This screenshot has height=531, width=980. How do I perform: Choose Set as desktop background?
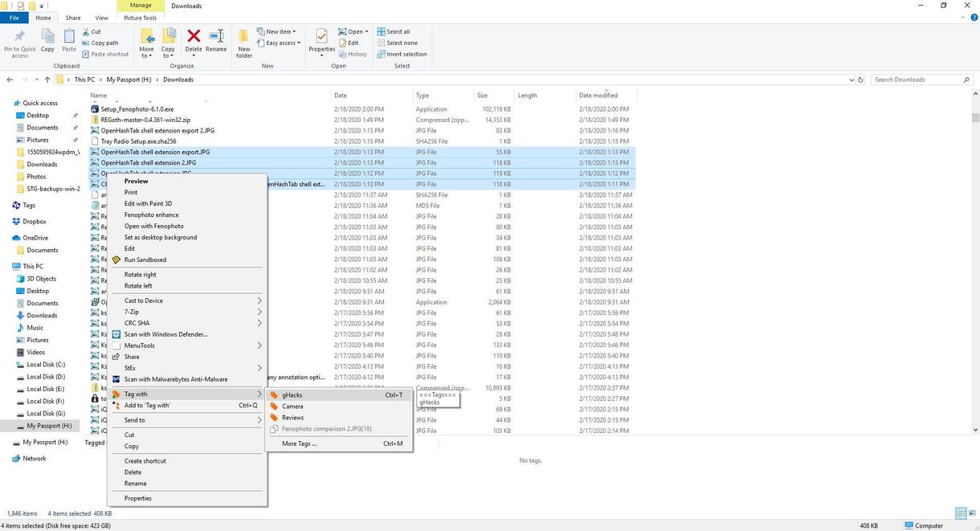(x=161, y=238)
